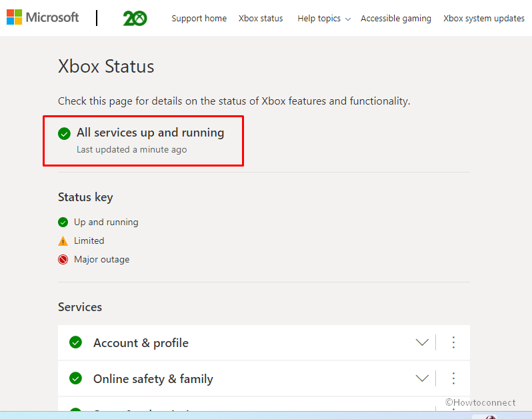Expand the Online safety & family service

tap(422, 378)
